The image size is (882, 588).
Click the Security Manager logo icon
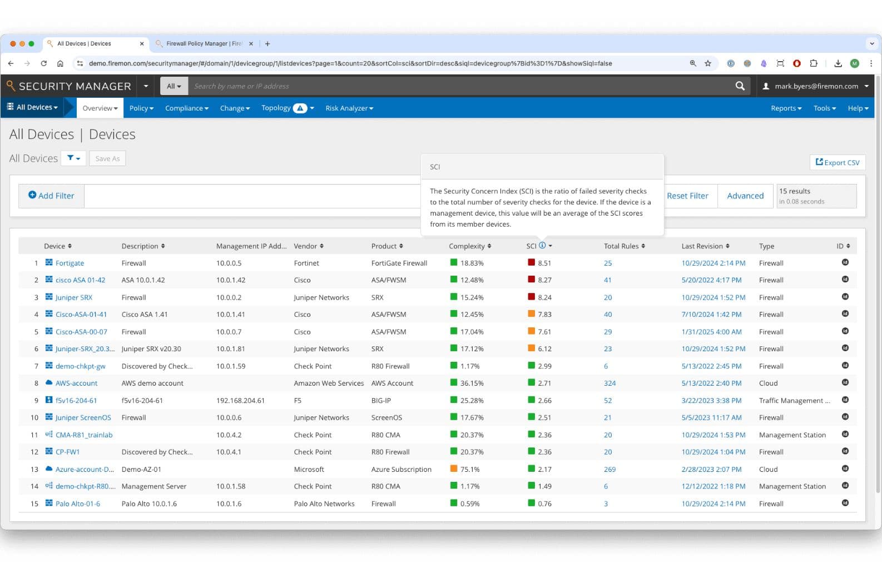tap(11, 86)
